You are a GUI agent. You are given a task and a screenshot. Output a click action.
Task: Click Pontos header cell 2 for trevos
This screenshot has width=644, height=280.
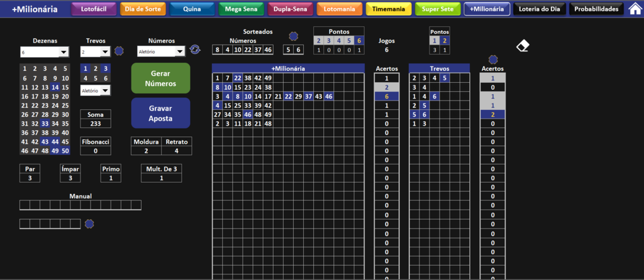(445, 41)
